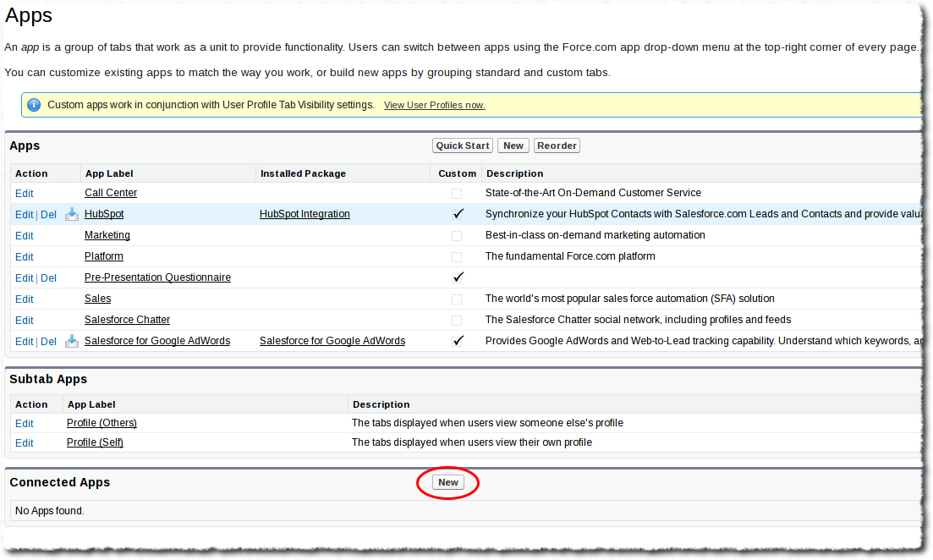Edit the Pre-Presentation Questionnaire app
This screenshot has height=560, width=933.
point(25,278)
